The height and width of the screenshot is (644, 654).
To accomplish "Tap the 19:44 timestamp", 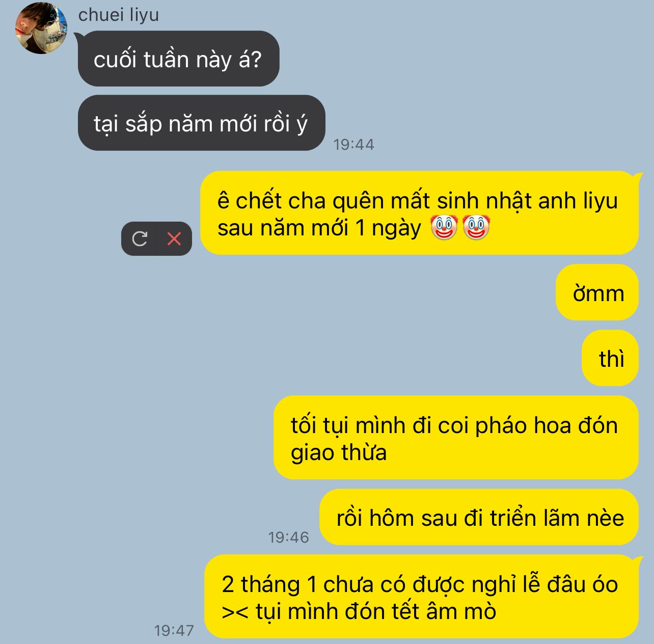I will pyautogui.click(x=353, y=145).
